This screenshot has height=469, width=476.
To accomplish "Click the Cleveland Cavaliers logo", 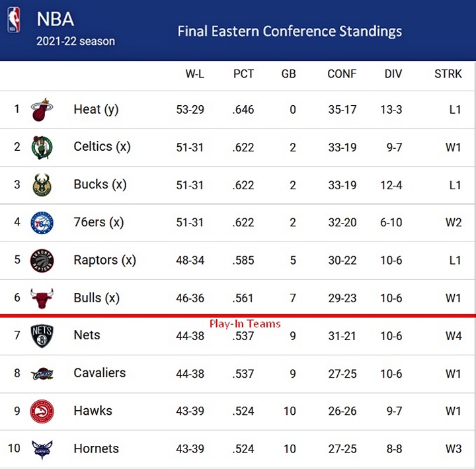I will [x=42, y=374].
